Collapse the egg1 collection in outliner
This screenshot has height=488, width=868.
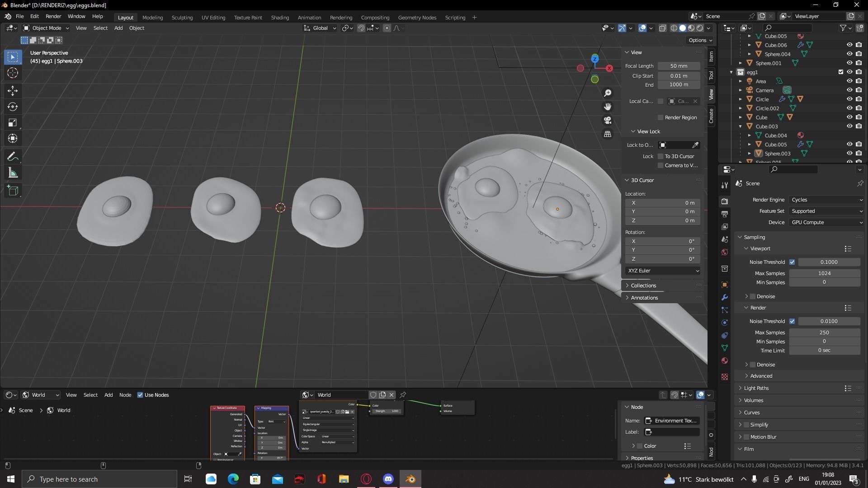tap(731, 72)
